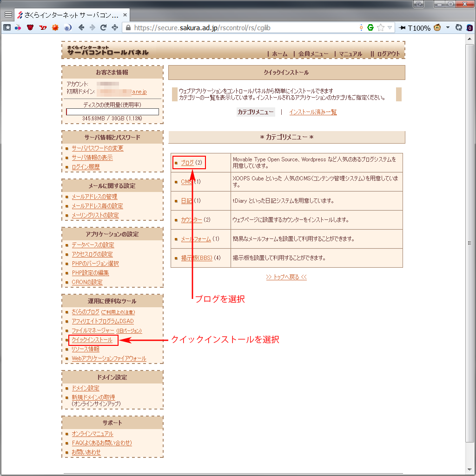Click the disk usage progress bar
This screenshot has width=476, height=476.
click(112, 112)
